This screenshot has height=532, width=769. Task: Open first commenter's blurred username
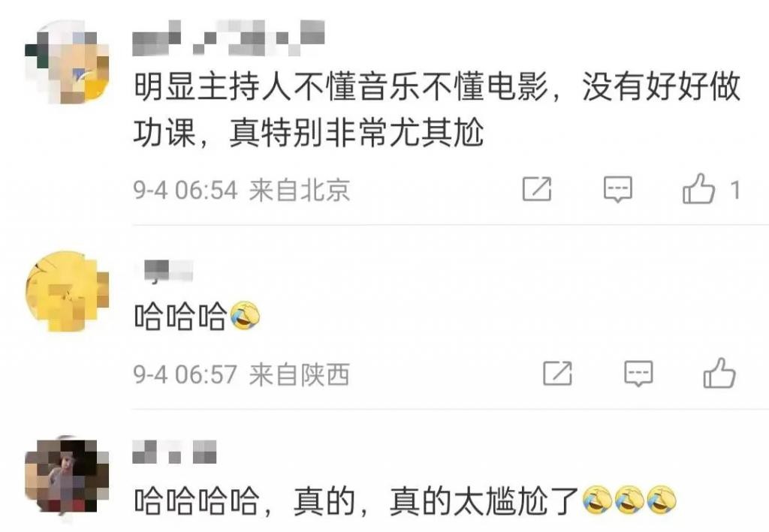[229, 38]
